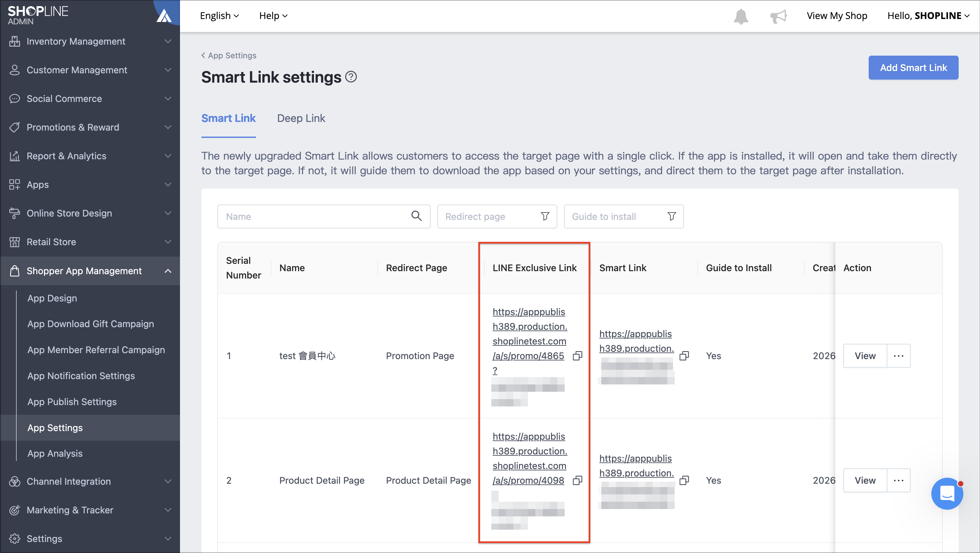Open the English language dropdown
This screenshot has width=980, height=553.
[x=220, y=16]
